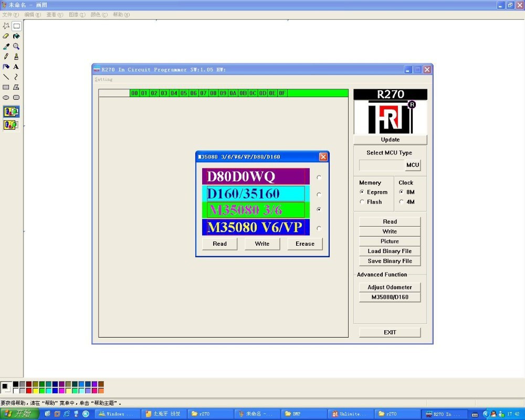
Task: Open the 编辑(E) Edit menu
Action: 33,15
